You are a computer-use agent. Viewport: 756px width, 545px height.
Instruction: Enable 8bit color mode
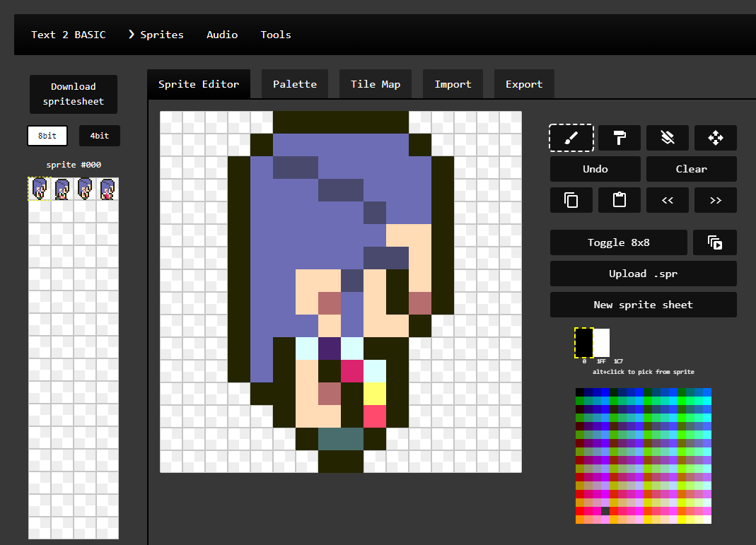click(x=47, y=136)
